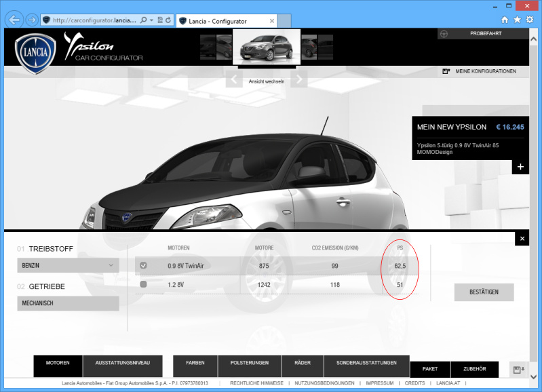Screen dimensions: 542x392
Task: Open browser tools via the gear icon
Action: (530, 20)
